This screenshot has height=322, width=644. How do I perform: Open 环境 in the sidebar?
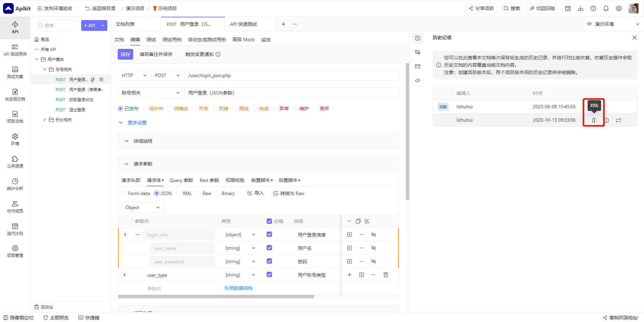[x=15, y=140]
